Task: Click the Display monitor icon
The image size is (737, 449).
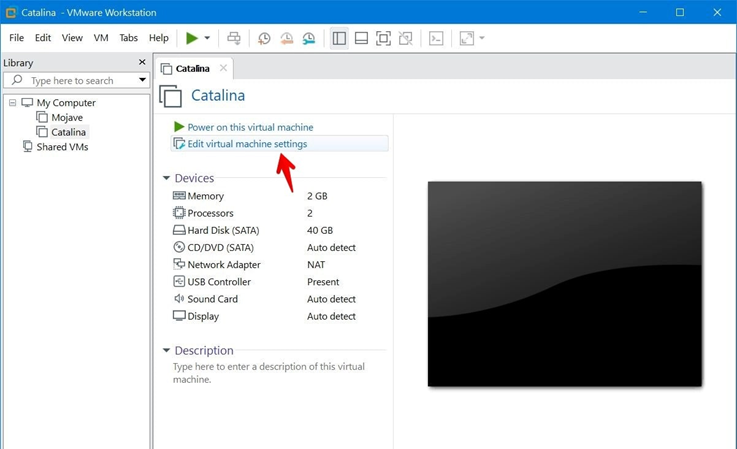Action: 179,316
